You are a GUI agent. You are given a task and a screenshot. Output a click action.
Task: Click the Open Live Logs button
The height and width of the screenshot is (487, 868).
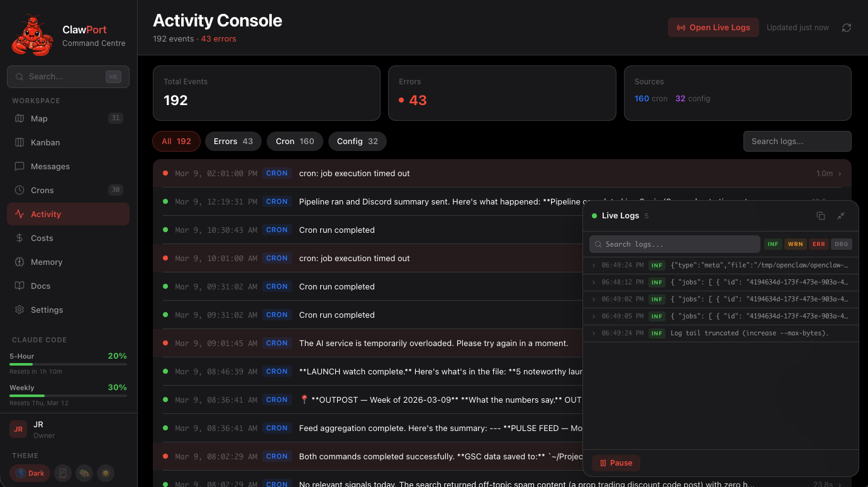[x=713, y=28]
